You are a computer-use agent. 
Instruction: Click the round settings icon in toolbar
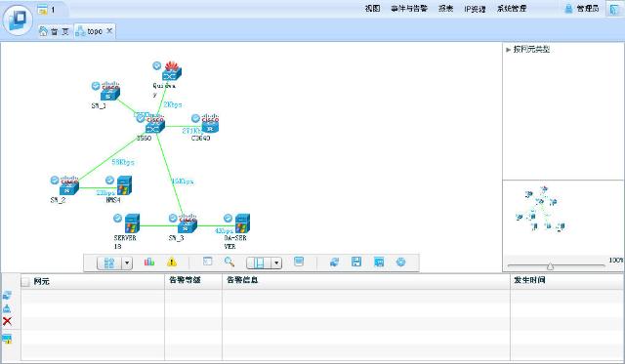(401, 262)
